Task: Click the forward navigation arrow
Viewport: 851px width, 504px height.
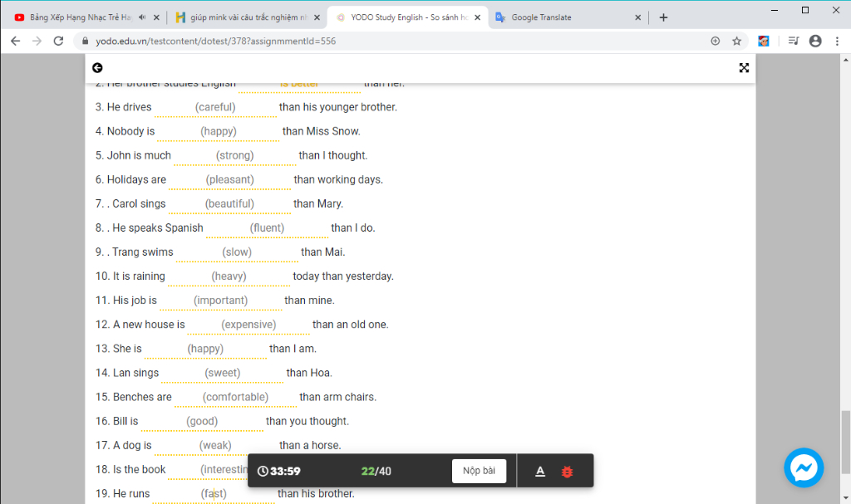Action: coord(37,42)
